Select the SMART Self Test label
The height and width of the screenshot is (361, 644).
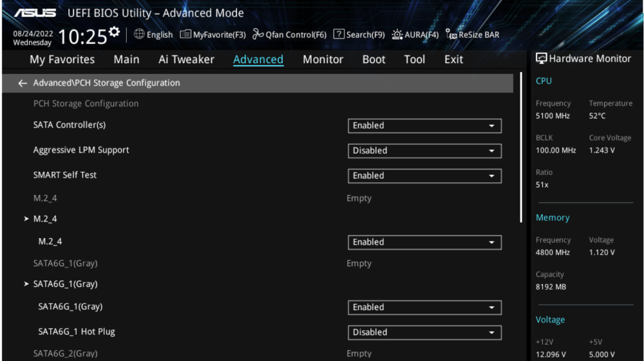(65, 175)
